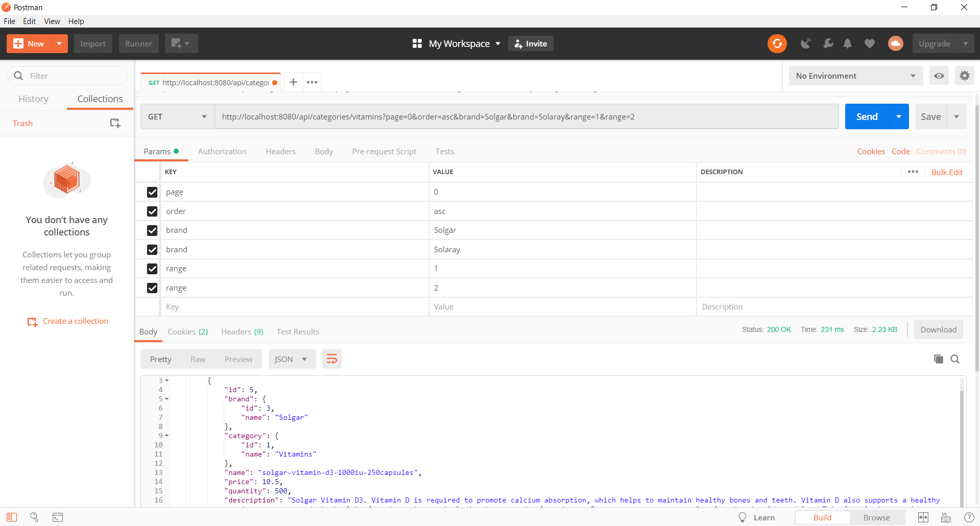Click the Import button
This screenshot has height=526, width=980.
(92, 43)
